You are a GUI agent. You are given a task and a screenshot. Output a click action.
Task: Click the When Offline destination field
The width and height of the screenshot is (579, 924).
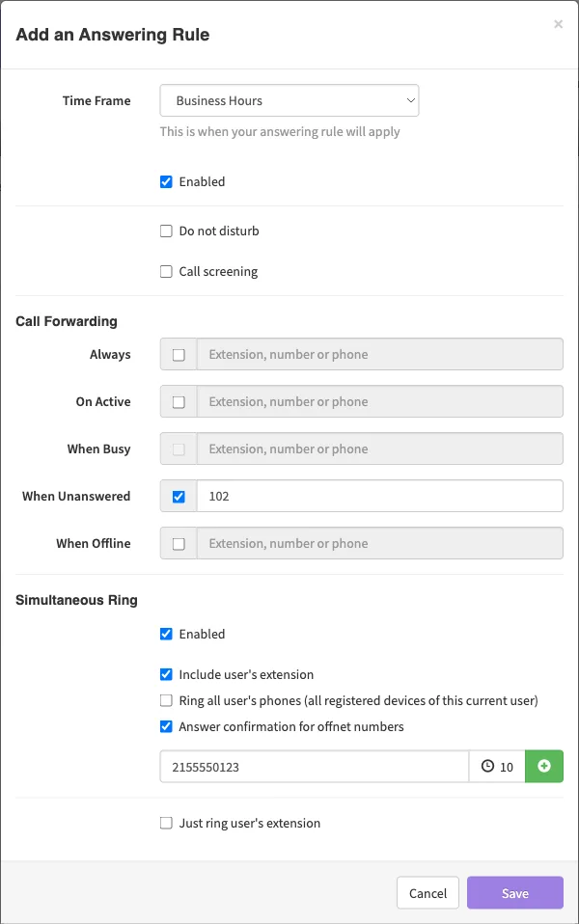[x=379, y=543]
